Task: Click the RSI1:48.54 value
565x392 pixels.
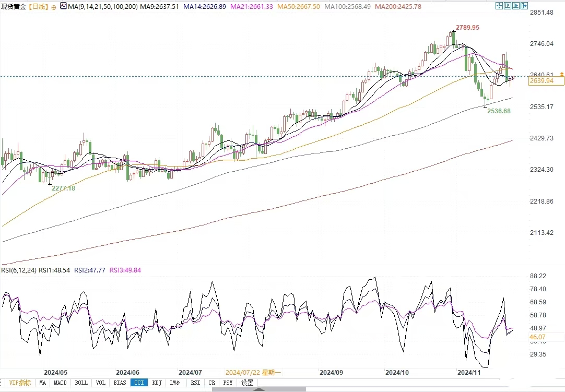Action: 54,270
